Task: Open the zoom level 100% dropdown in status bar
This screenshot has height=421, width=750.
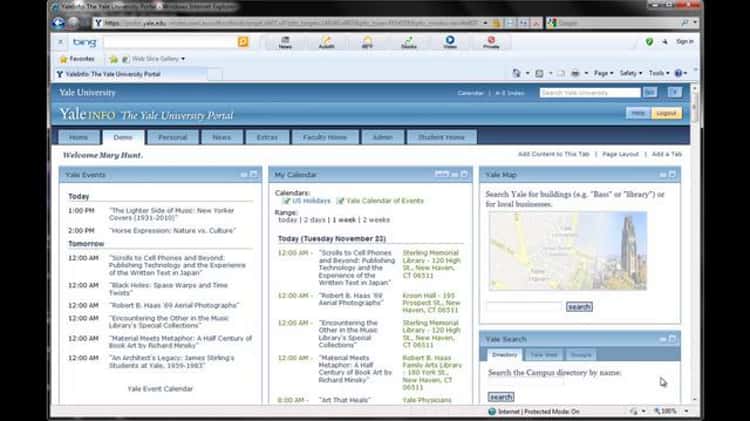Action: click(686, 411)
